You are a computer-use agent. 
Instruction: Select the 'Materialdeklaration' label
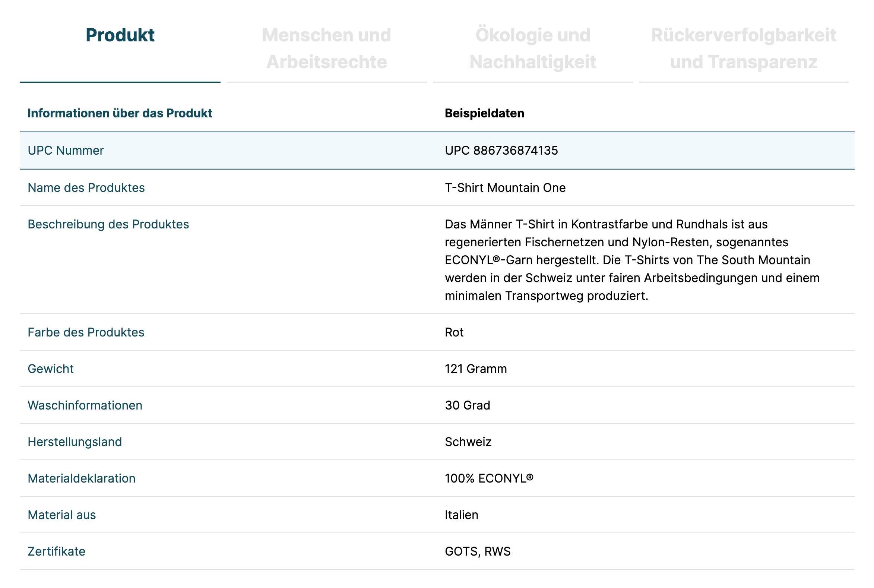tap(82, 478)
